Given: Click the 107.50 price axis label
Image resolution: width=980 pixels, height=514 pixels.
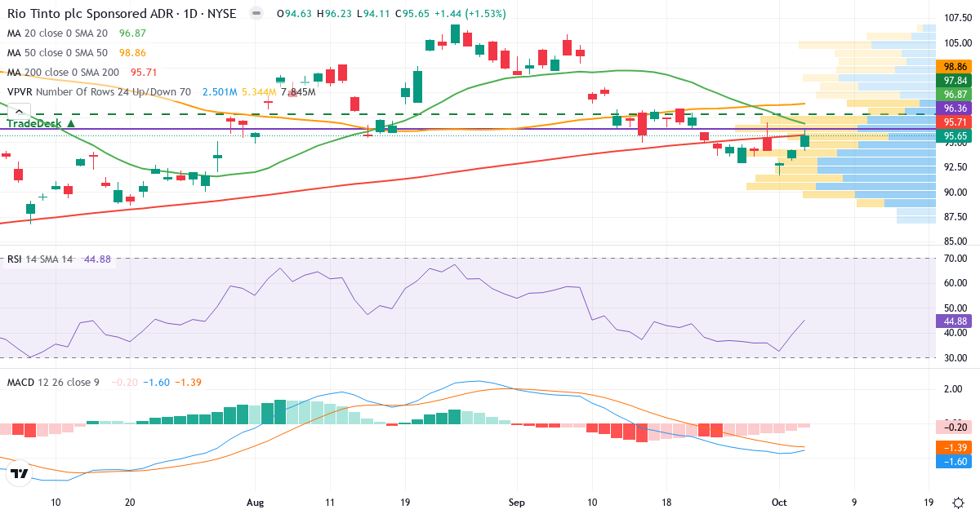Looking at the screenshot, I should (957, 18).
